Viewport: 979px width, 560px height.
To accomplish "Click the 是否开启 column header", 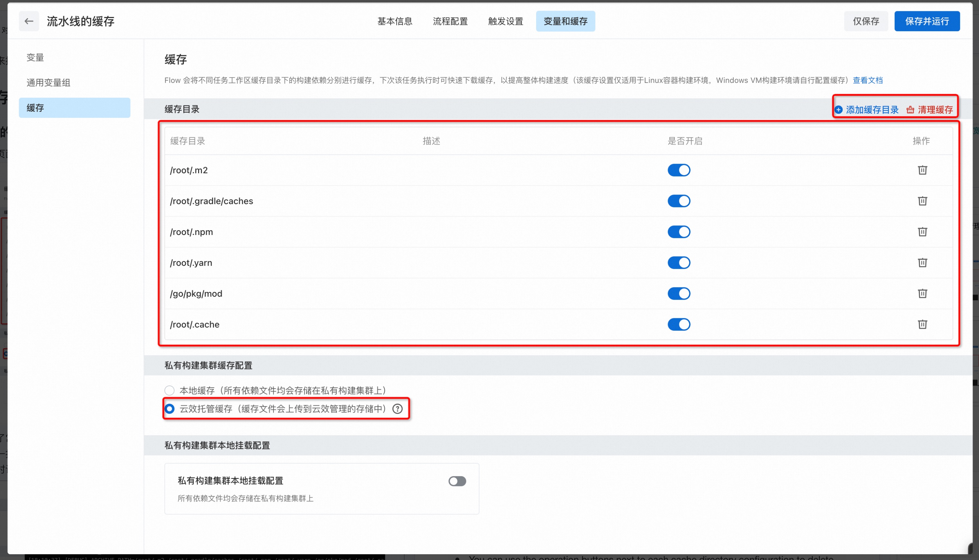I will coord(685,141).
